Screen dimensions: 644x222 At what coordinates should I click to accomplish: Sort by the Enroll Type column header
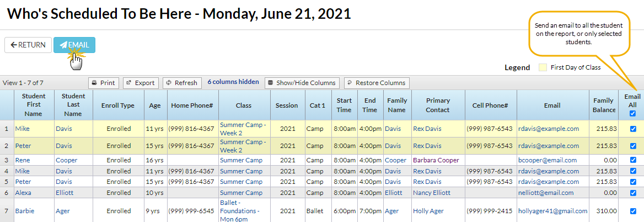point(118,105)
